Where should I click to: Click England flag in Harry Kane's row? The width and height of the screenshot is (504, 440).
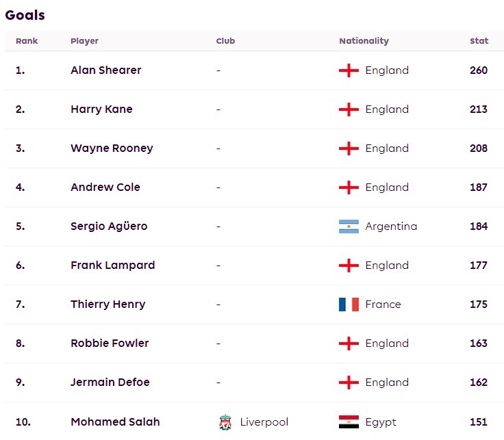pos(349,109)
